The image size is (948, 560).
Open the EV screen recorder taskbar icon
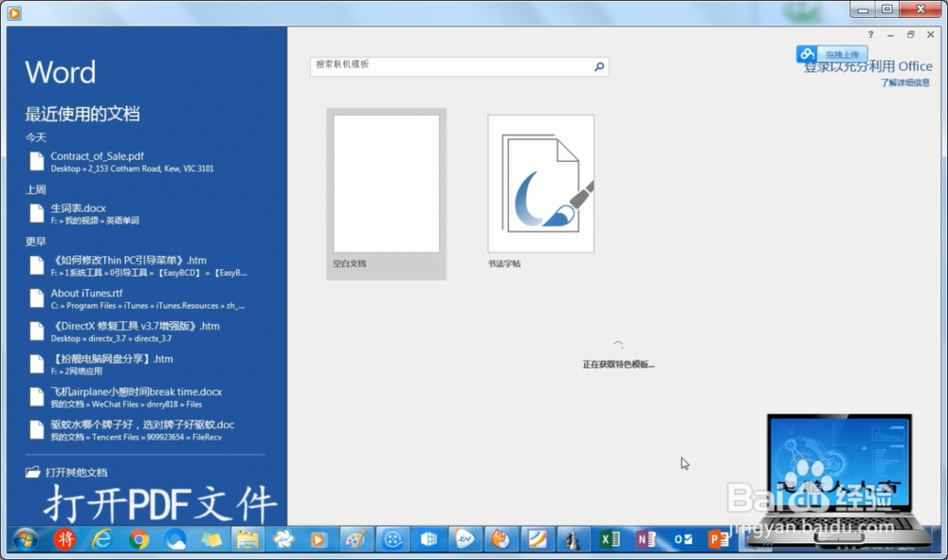click(x=465, y=539)
